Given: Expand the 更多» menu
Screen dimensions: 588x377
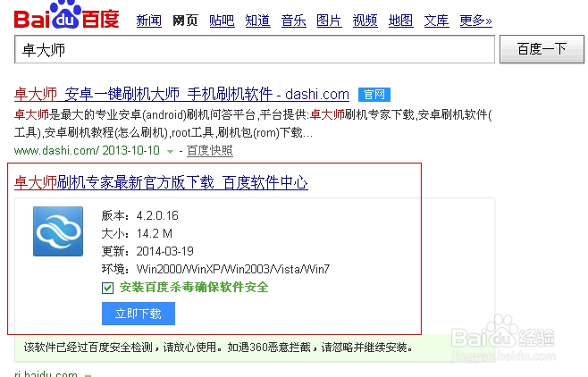Looking at the screenshot, I should (476, 21).
